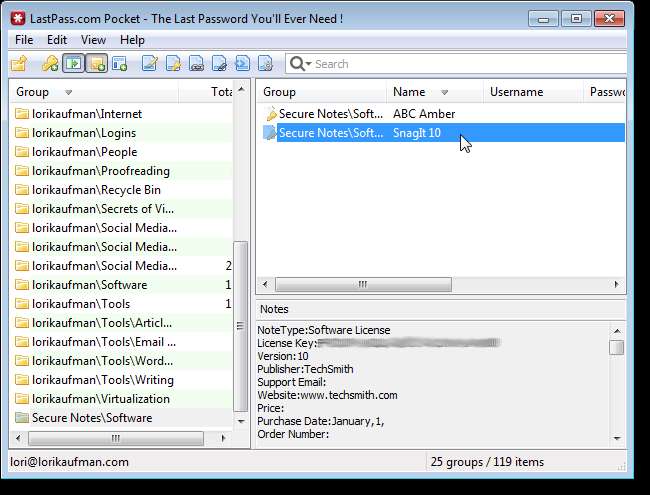Open the Edit menu

[57, 40]
